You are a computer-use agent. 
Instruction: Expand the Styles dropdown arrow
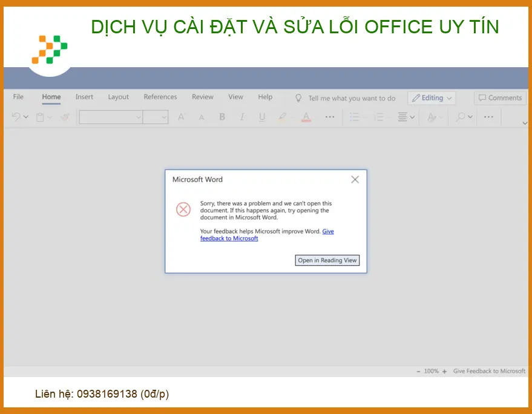click(441, 117)
